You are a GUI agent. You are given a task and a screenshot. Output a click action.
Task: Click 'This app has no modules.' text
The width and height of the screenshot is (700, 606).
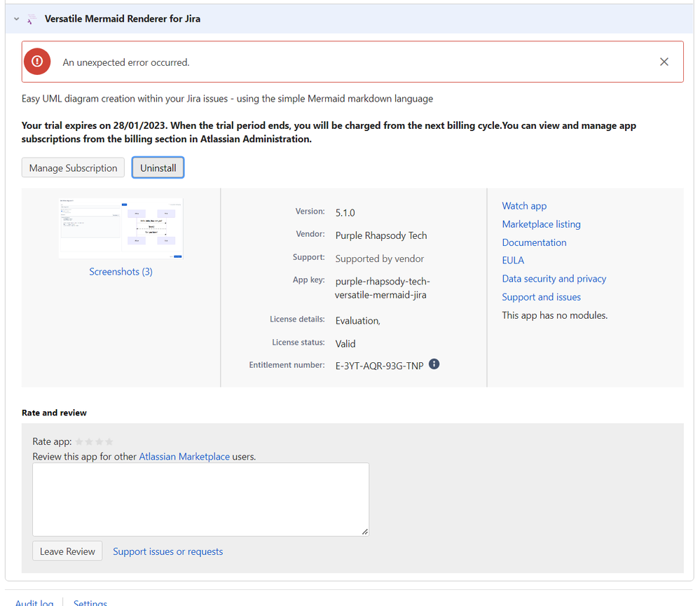(554, 315)
